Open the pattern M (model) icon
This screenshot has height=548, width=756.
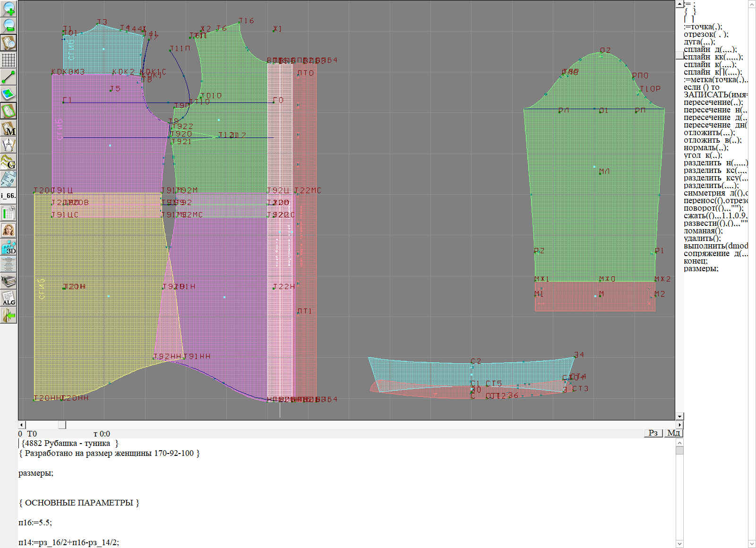[9, 128]
